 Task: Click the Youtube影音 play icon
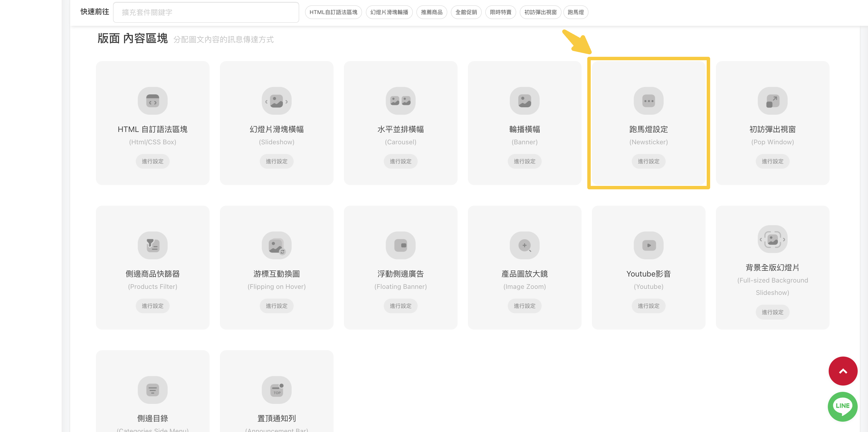(649, 245)
